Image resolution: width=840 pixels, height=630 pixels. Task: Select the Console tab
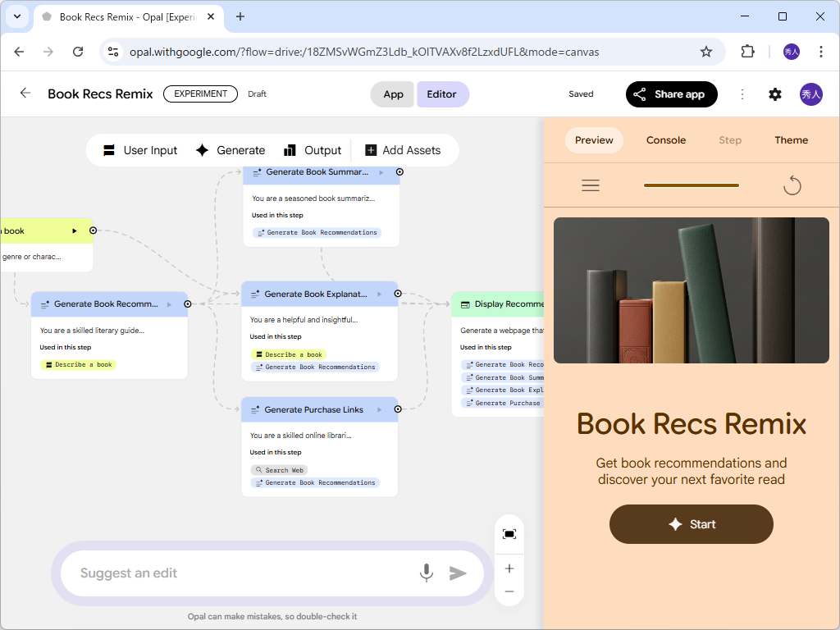(x=665, y=140)
